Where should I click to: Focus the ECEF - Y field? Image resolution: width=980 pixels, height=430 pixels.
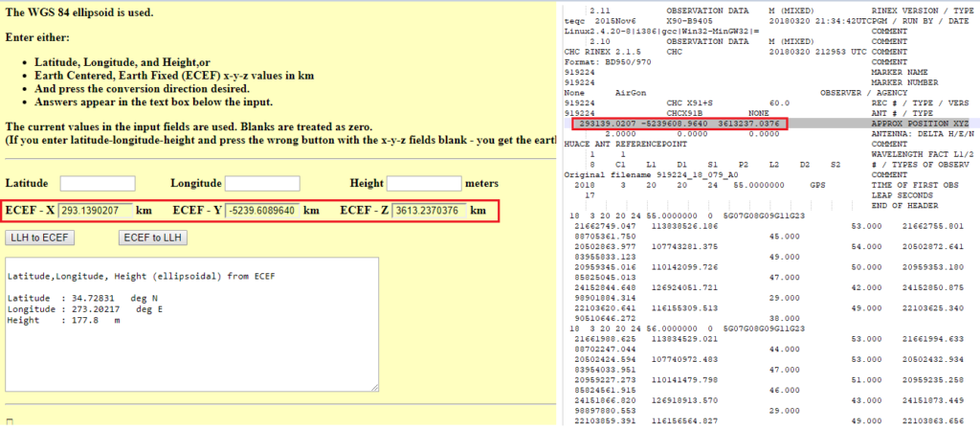click(262, 211)
